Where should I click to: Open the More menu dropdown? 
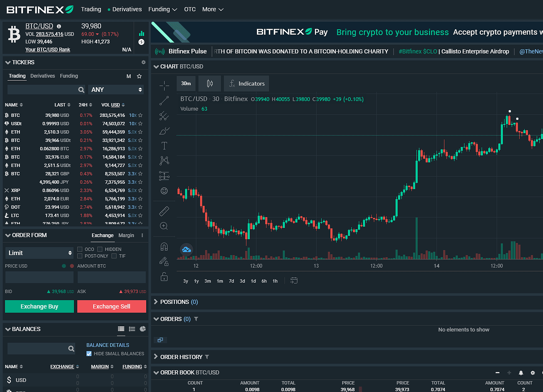coord(213,9)
